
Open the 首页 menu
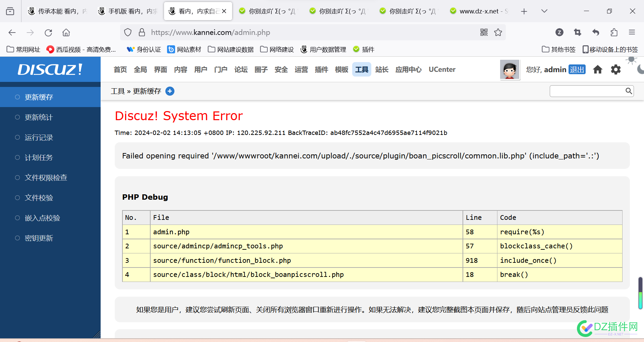120,69
